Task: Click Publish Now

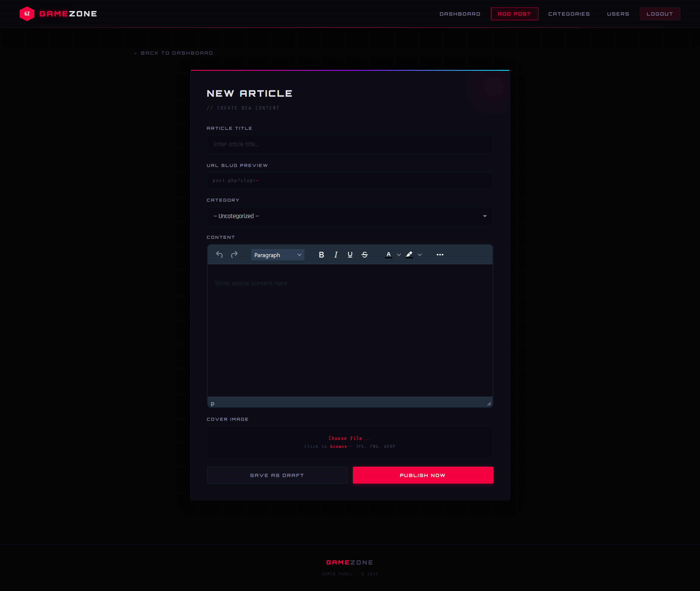Action: pyautogui.click(x=423, y=475)
